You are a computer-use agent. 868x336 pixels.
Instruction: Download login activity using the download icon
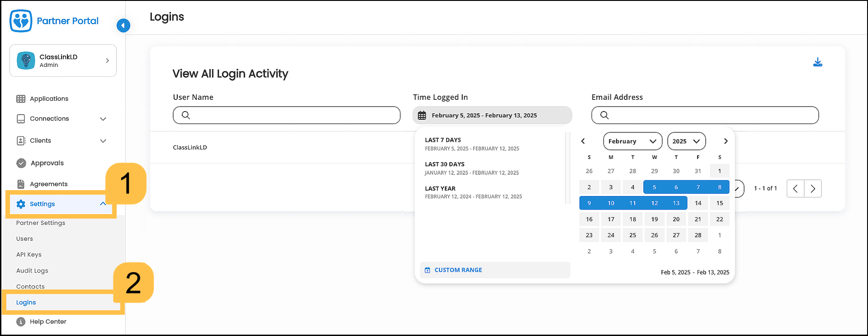click(818, 62)
